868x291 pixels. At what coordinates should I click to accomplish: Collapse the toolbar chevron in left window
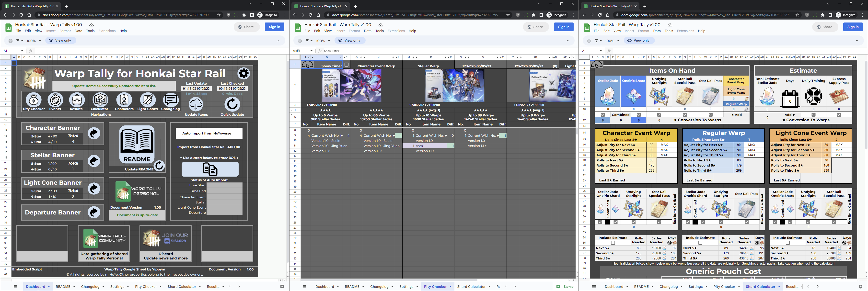pos(278,41)
